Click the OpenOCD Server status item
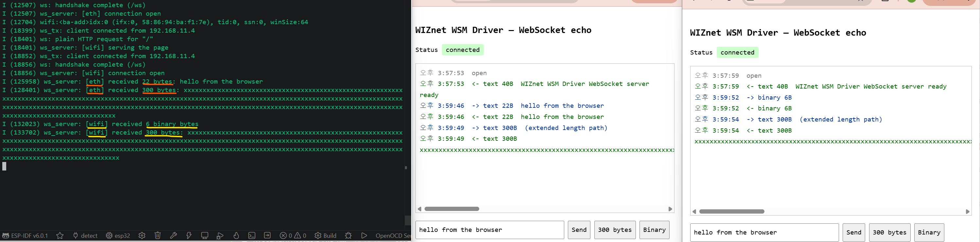The image size is (980, 242). [x=393, y=235]
